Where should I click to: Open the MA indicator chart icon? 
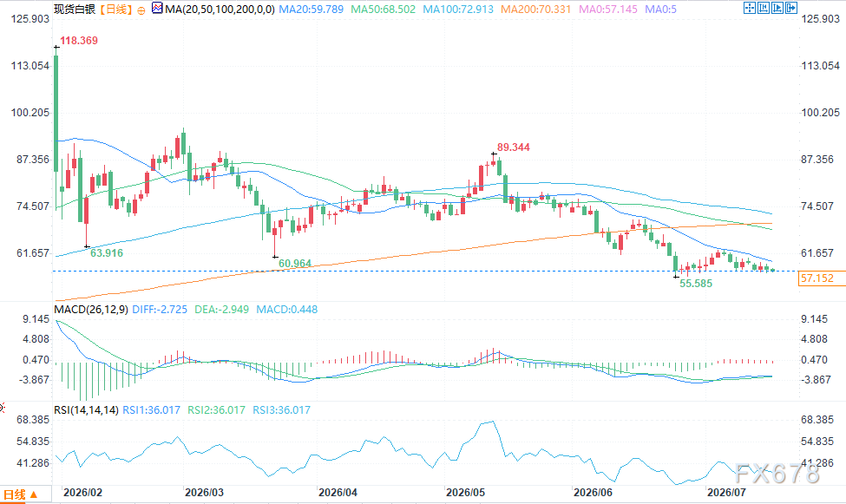(157, 8)
